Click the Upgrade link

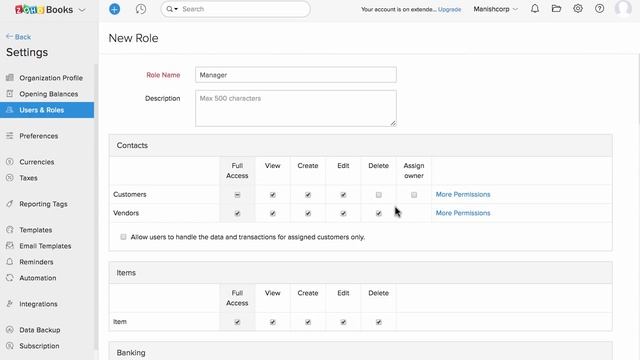pos(449,9)
